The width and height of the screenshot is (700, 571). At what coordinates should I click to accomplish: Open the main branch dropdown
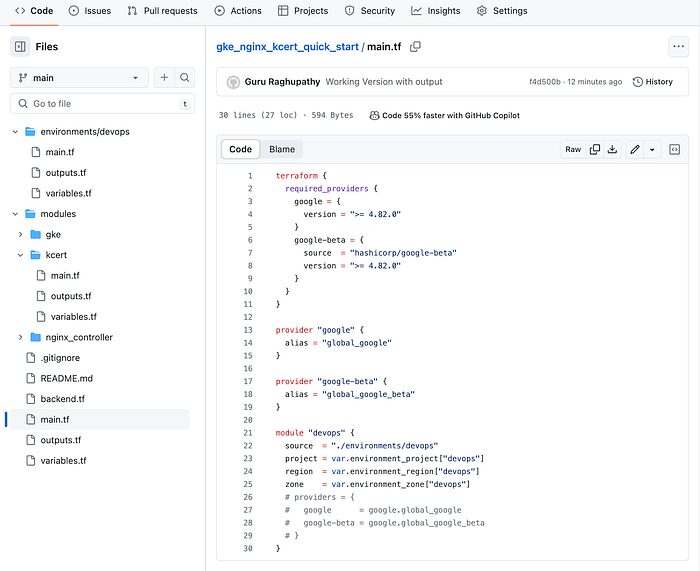(79, 78)
